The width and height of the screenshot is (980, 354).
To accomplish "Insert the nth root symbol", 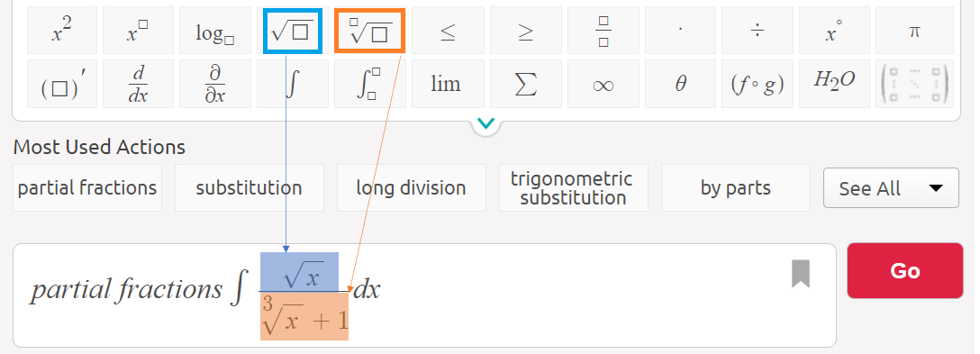I will pos(369,31).
